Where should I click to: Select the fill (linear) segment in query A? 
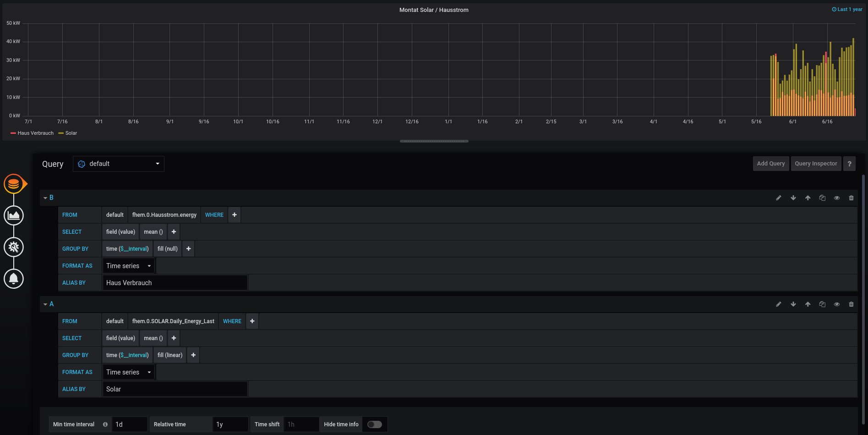coord(169,355)
